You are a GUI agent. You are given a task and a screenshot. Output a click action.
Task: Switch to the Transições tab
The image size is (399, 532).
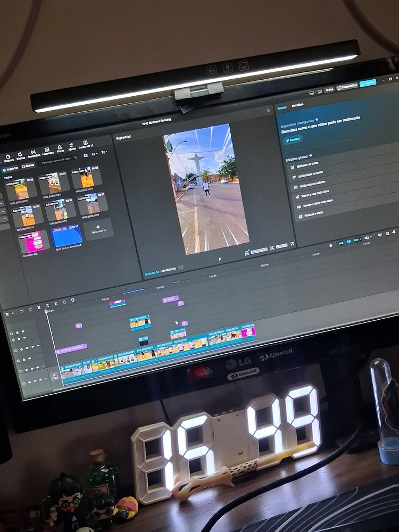(34, 154)
